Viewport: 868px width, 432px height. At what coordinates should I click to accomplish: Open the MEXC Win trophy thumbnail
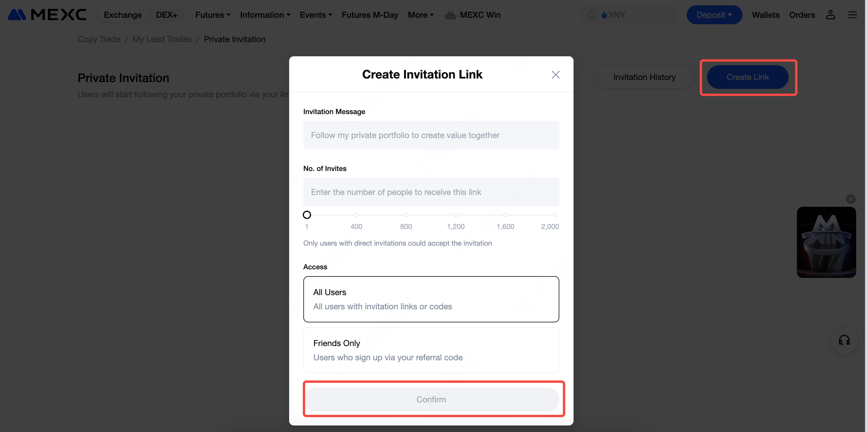coord(826,242)
